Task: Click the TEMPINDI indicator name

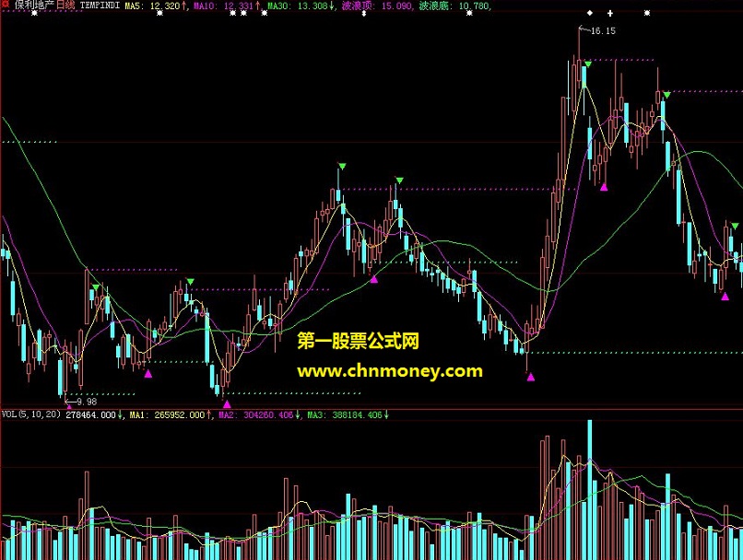Action: pos(100,6)
